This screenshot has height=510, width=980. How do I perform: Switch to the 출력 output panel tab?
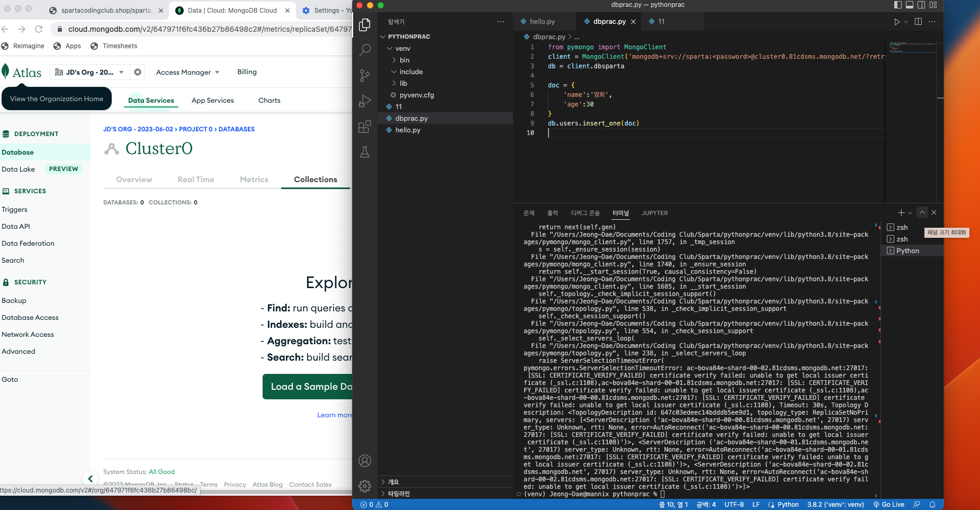point(553,213)
